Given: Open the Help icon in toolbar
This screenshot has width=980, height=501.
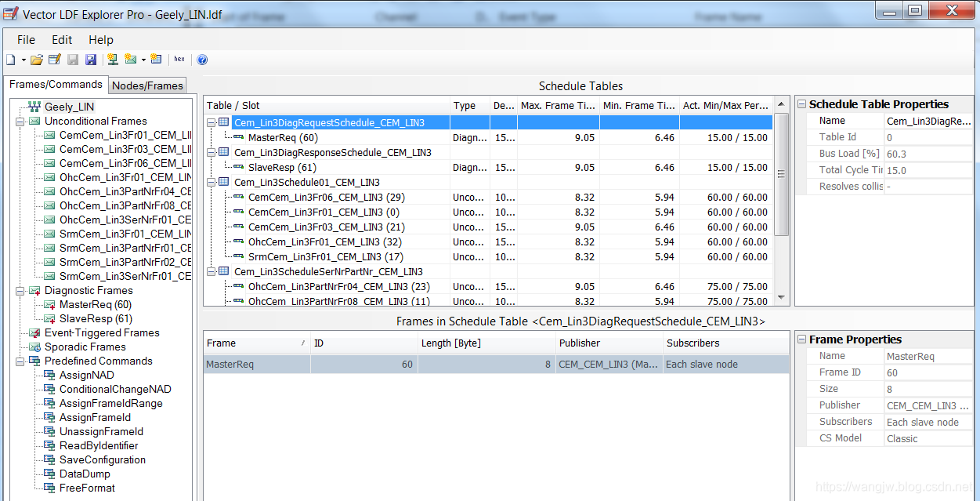Looking at the screenshot, I should 202,60.
